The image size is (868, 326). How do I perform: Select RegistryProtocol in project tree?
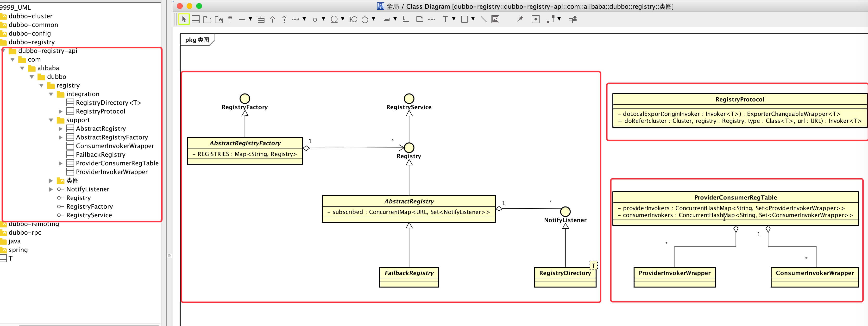coord(100,112)
